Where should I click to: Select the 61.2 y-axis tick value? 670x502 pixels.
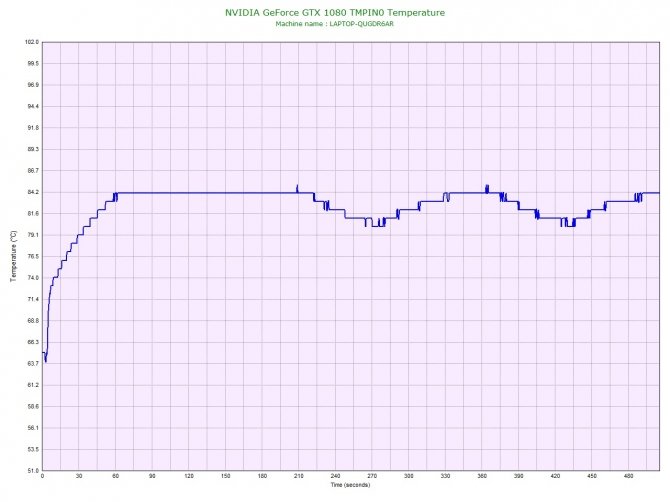[x=33, y=385]
